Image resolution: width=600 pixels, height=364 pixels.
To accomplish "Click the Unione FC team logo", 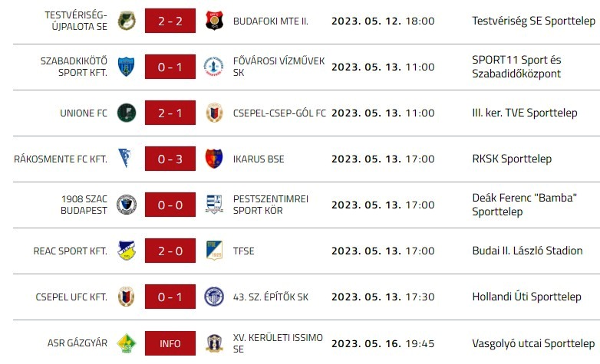I will [x=126, y=113].
